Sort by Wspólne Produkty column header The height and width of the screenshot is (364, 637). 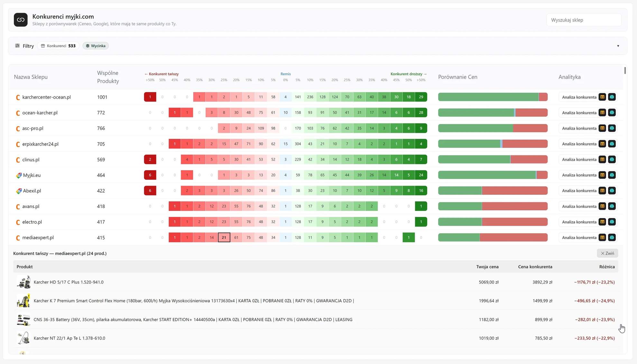point(108,77)
